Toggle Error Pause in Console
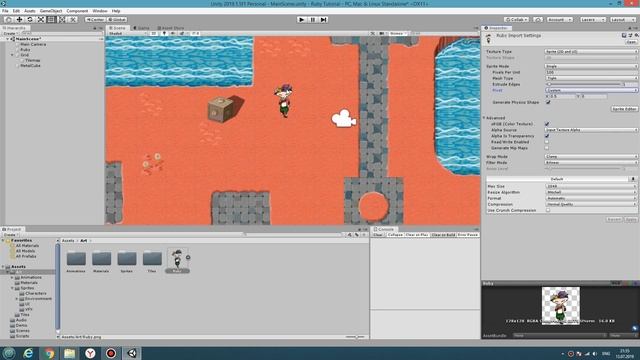 click(468, 235)
